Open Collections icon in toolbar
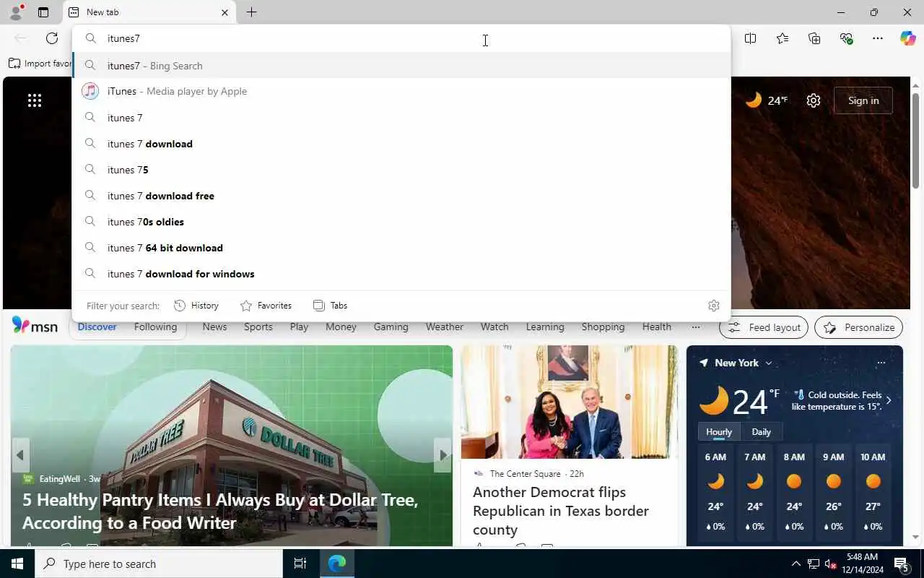The width and height of the screenshot is (924, 578). point(814,38)
